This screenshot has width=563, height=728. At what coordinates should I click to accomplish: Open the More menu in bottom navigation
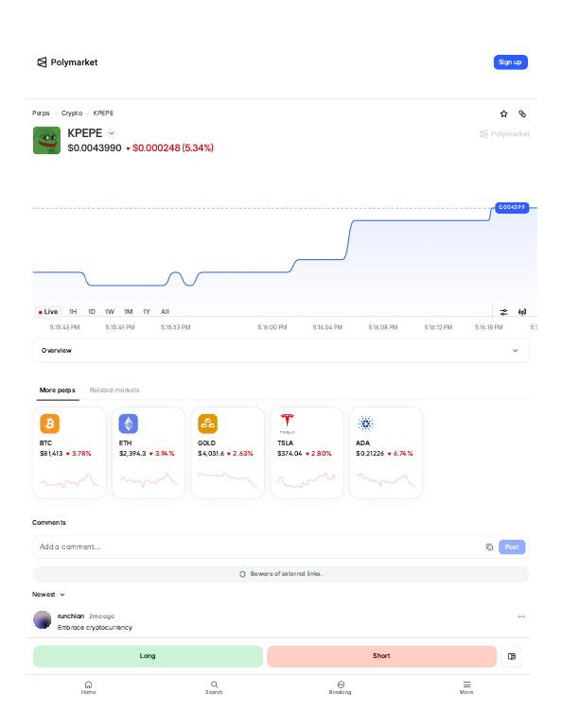pos(466,687)
